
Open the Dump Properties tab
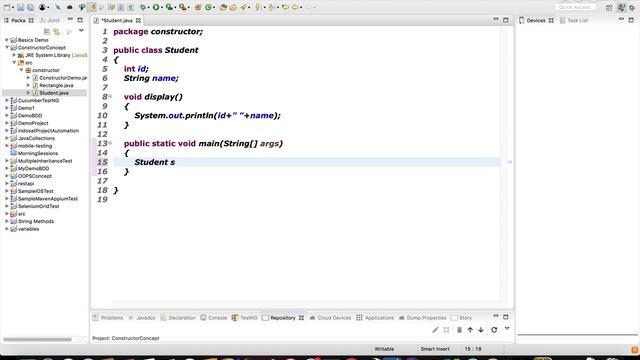[422, 318]
